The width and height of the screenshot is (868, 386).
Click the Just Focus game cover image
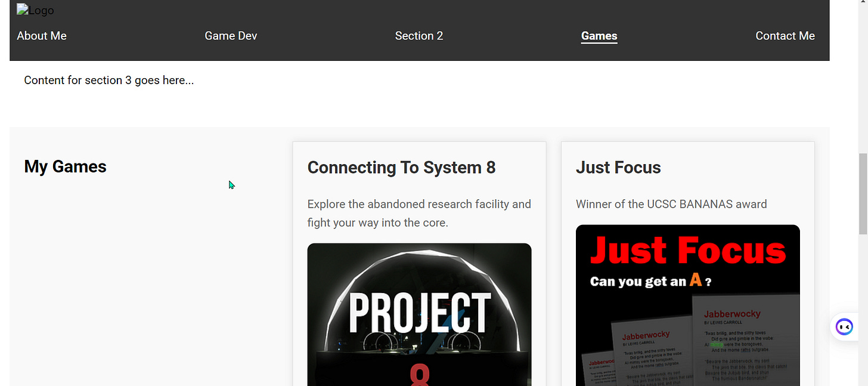click(687, 305)
